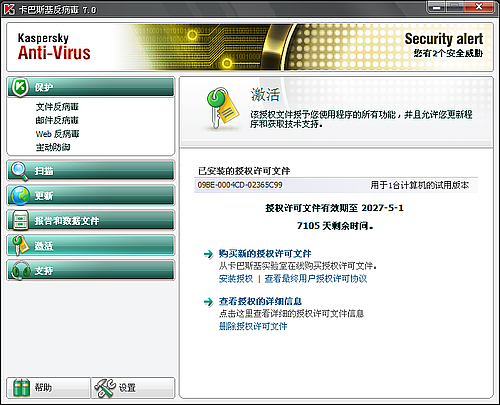Click the 授权许可文件有效期至 2027-5-1 text

click(334, 208)
